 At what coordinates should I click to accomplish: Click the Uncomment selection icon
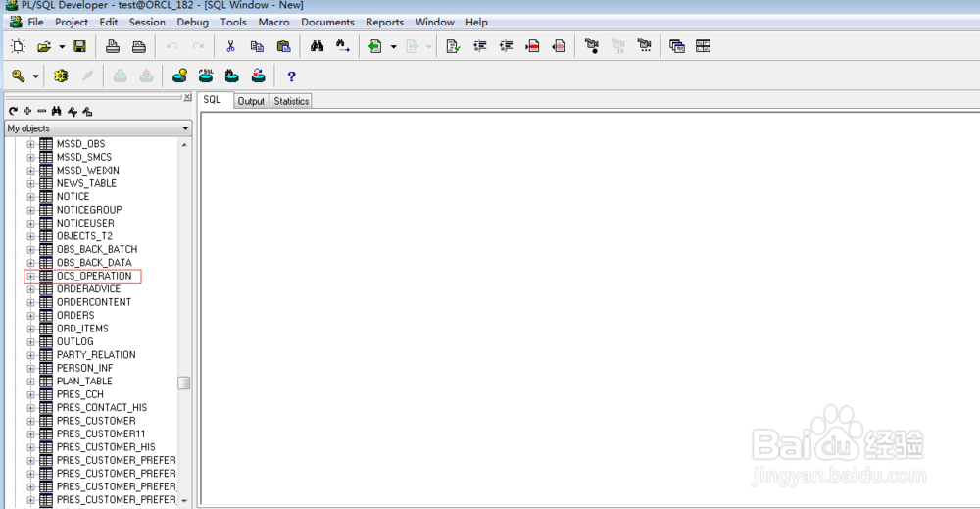559,46
